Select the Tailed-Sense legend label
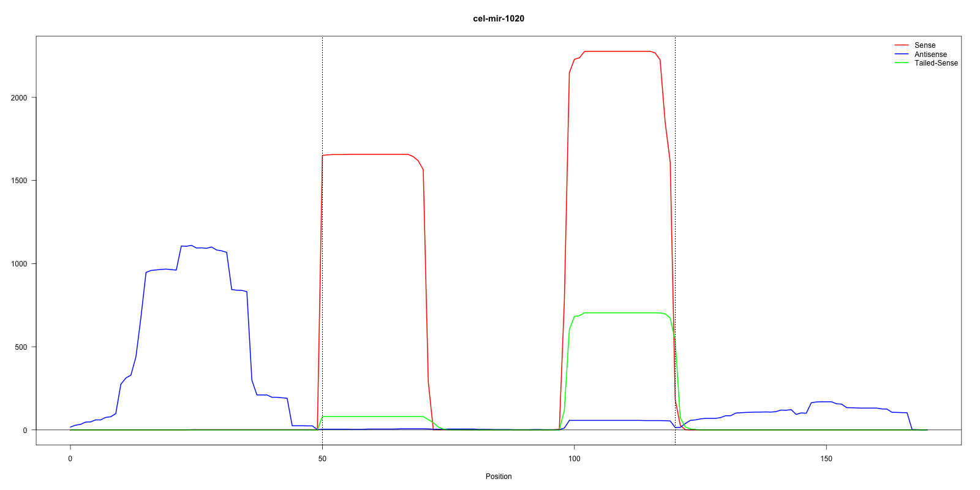 point(935,63)
